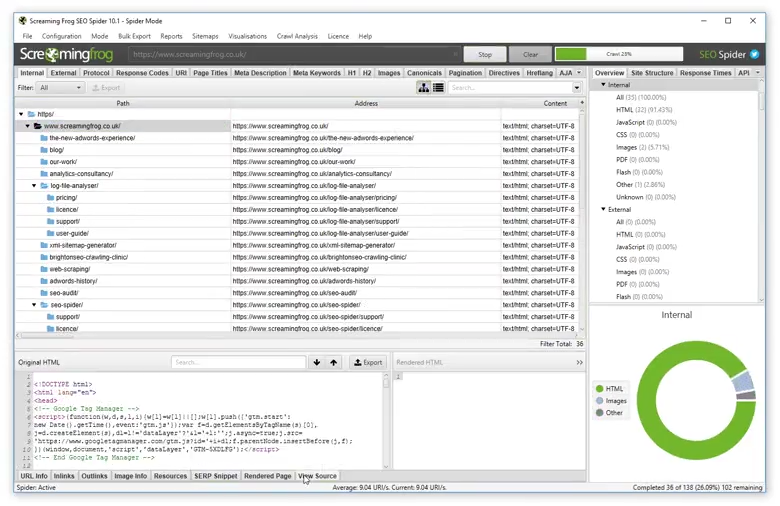The image size is (780, 506).
Task: Click the search up arrow in Original HTML
Action: [333, 362]
